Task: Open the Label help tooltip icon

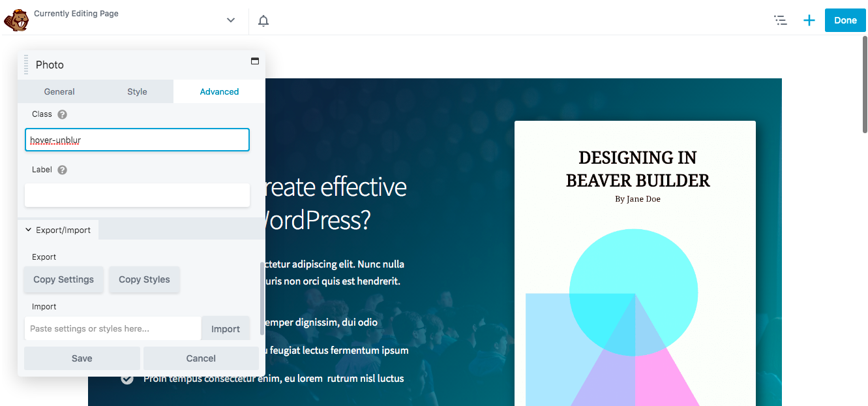Action: pyautogui.click(x=62, y=169)
